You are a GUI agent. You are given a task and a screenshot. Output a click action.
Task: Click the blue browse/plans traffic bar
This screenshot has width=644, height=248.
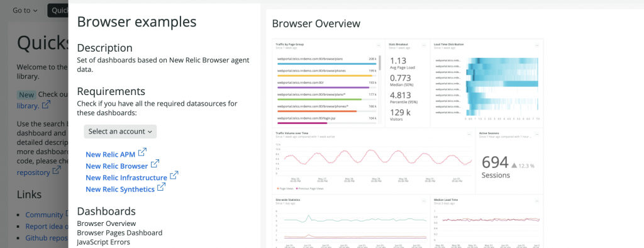pos(327,64)
